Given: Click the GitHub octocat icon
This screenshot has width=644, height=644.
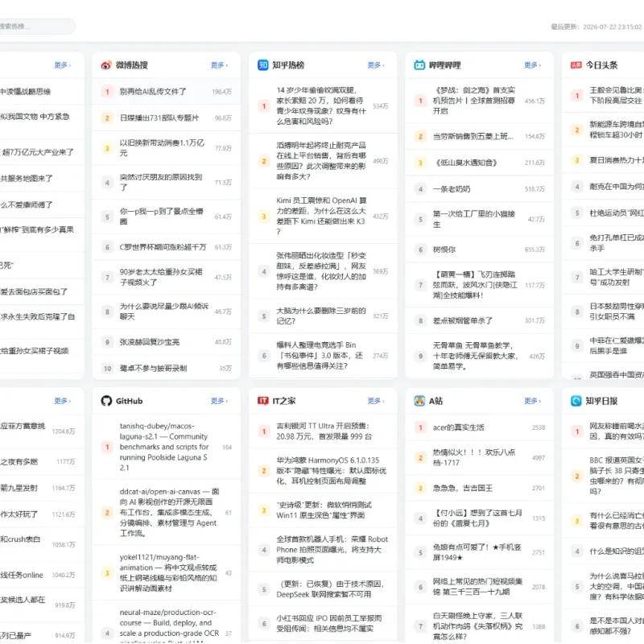Looking at the screenshot, I should pos(106,401).
